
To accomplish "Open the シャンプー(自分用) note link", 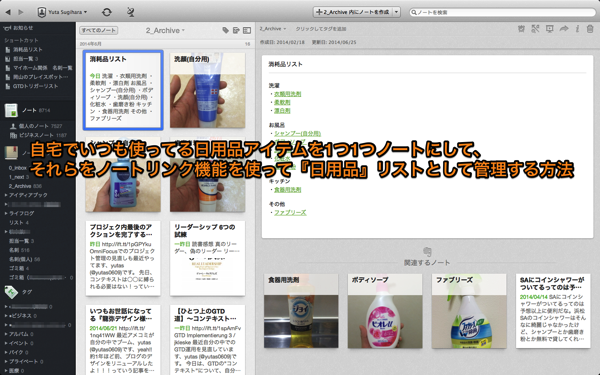I will pos(297,134).
